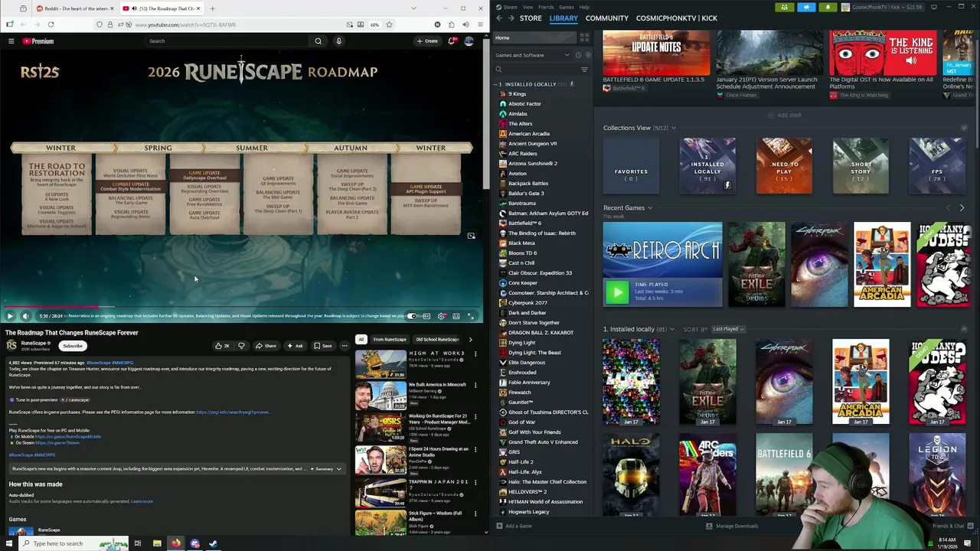
Task: Expand video description Summary chevron
Action: click(339, 468)
